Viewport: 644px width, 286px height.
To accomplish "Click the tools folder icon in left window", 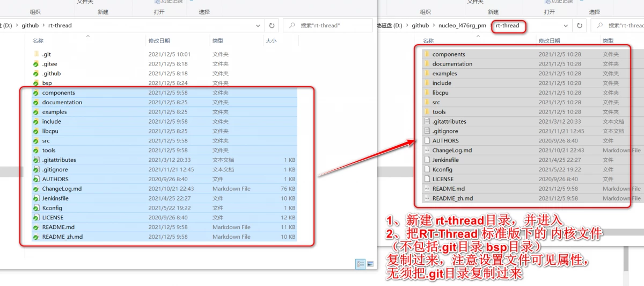I will pos(36,151).
